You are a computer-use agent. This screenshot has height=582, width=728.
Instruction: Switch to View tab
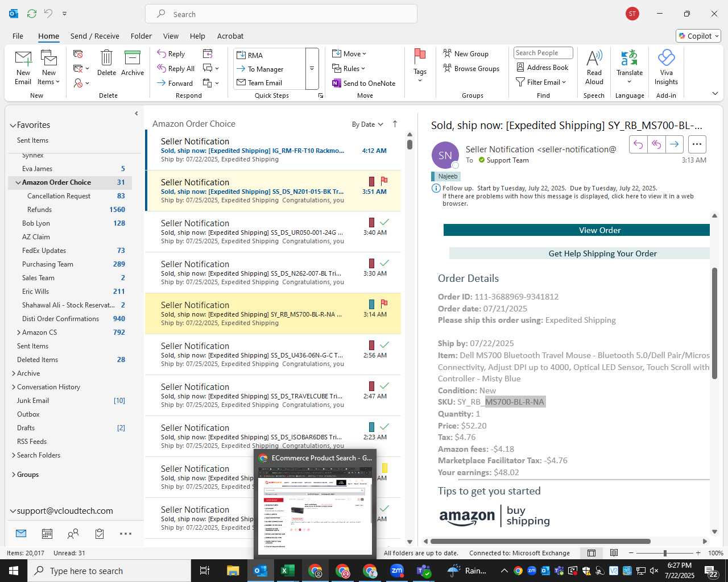pyautogui.click(x=171, y=36)
